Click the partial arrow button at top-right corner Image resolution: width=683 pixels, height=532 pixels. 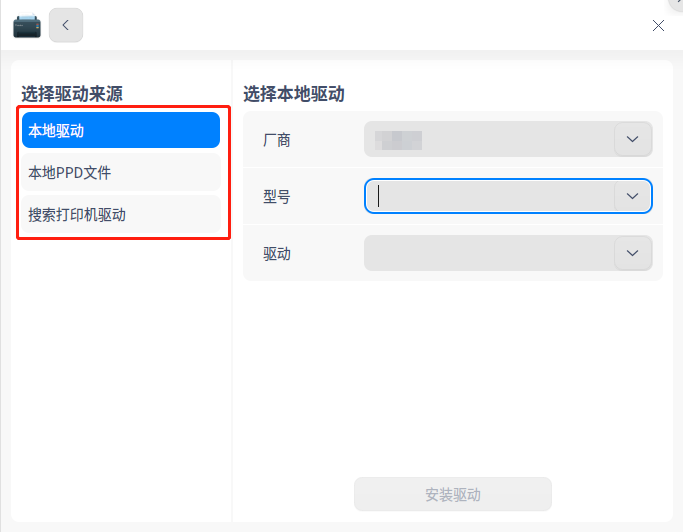[x=677, y=4]
